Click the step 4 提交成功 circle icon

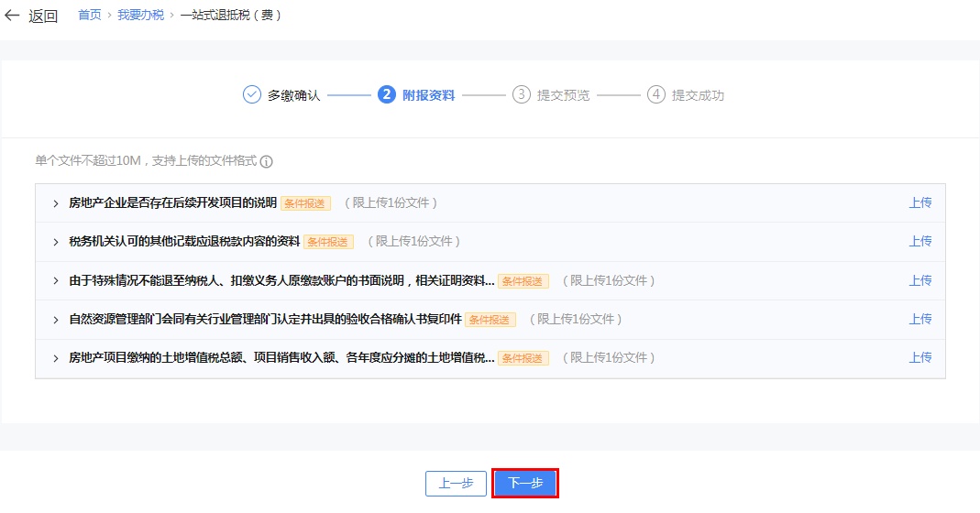pyautogui.click(x=655, y=95)
